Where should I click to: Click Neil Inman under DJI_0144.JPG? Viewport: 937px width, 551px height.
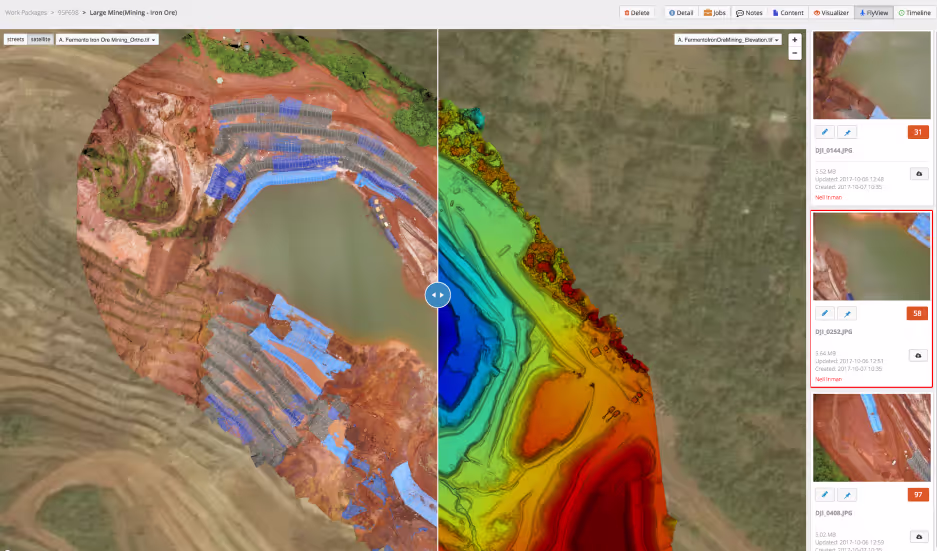coord(828,197)
